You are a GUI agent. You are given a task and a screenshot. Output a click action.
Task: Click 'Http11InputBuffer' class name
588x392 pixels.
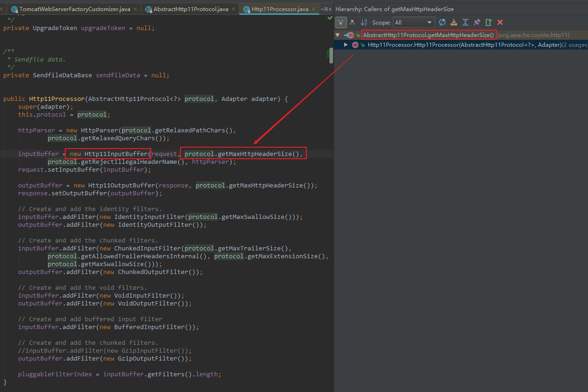pyautogui.click(x=116, y=154)
